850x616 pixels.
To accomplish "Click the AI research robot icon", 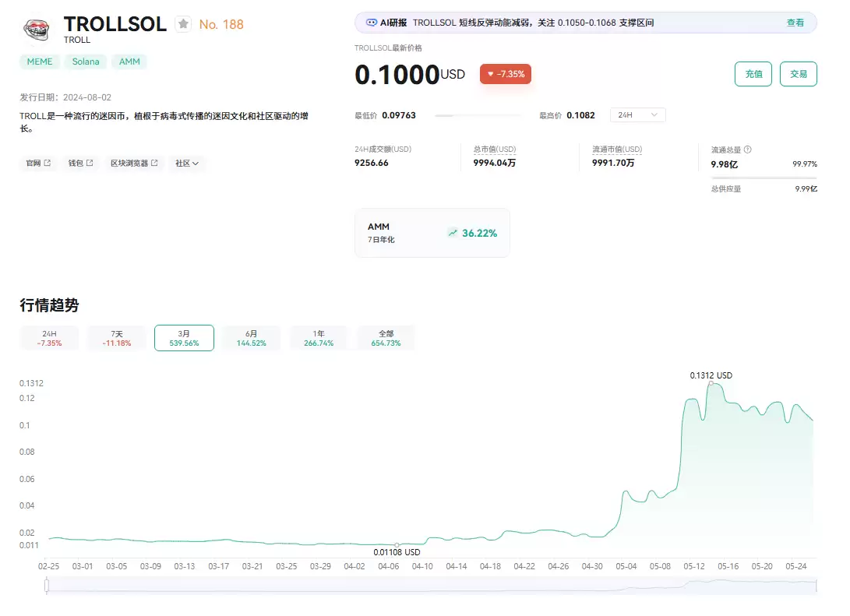I will tap(372, 23).
